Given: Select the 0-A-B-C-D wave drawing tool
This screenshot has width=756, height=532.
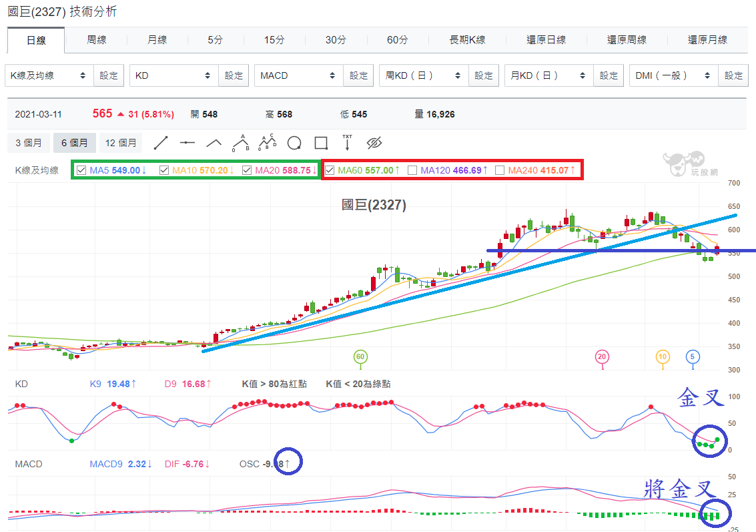Looking at the screenshot, I should pyautogui.click(x=268, y=143).
